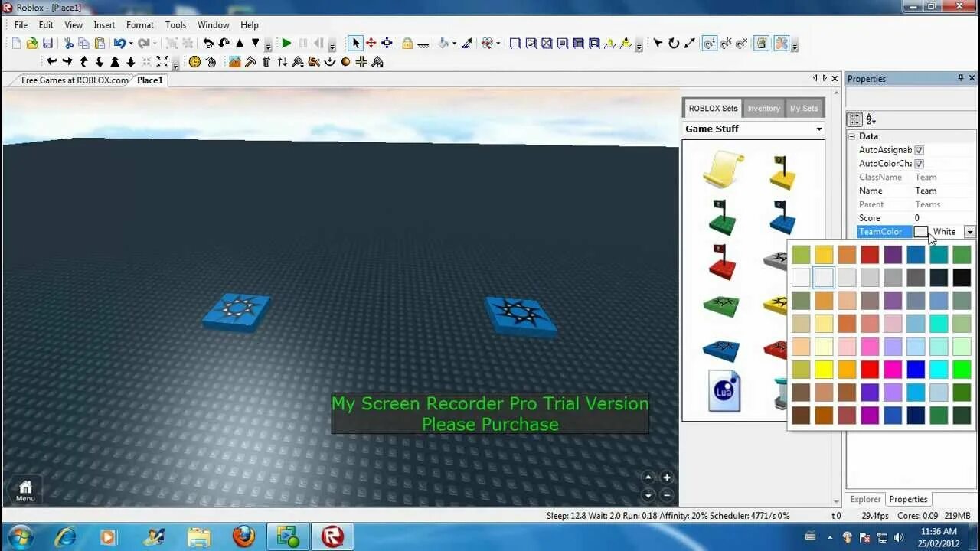Pick the bright red color swatch
980x551 pixels.
[870, 370]
